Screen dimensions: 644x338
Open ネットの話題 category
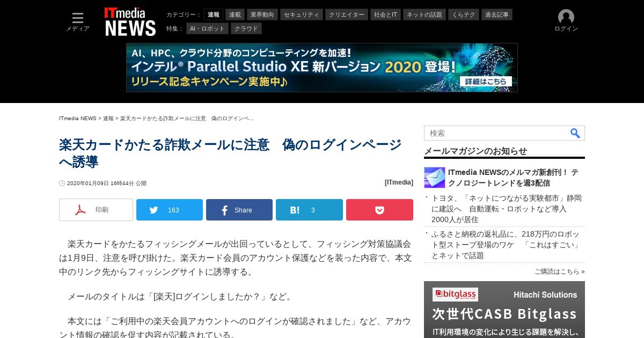[x=425, y=14]
